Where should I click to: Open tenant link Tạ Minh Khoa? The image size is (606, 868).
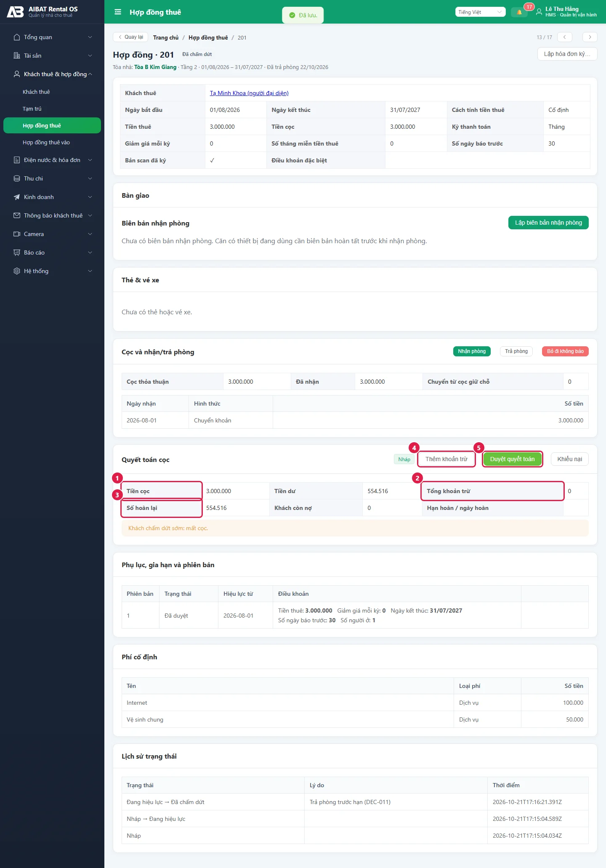249,93
